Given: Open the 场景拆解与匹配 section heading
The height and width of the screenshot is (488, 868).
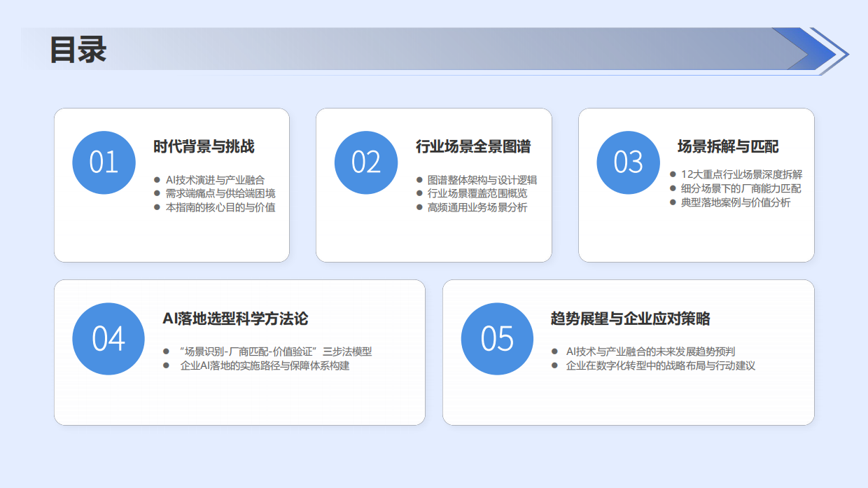Looking at the screenshot, I should tap(728, 146).
